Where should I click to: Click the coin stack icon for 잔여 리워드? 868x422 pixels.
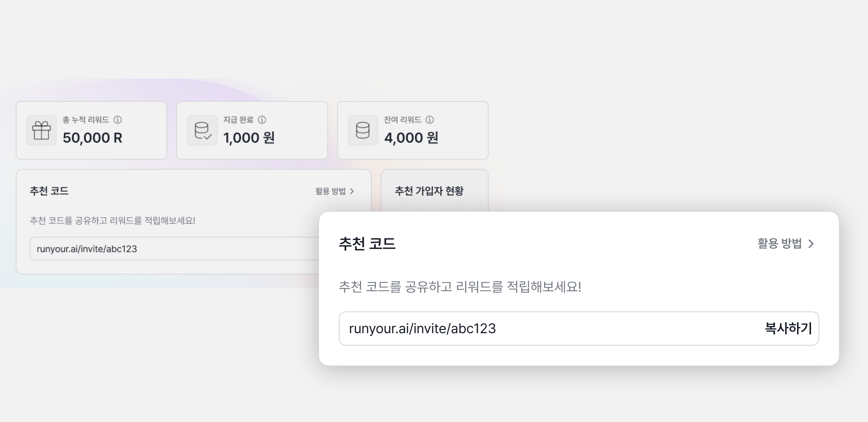click(x=363, y=130)
